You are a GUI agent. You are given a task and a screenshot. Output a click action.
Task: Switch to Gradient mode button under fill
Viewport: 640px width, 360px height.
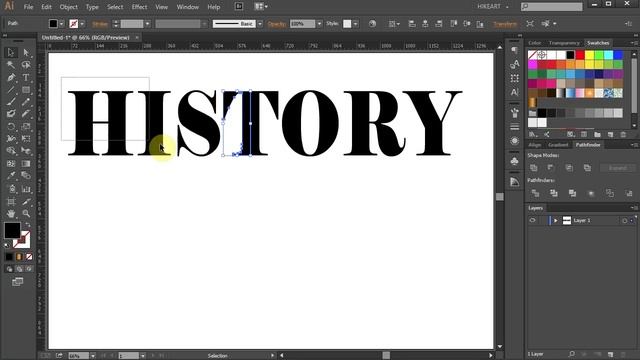[x=19, y=257]
